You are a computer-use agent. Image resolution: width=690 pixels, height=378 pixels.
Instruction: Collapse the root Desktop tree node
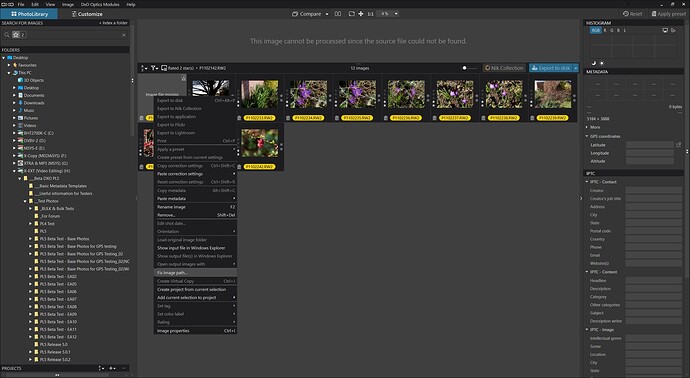coord(4,58)
